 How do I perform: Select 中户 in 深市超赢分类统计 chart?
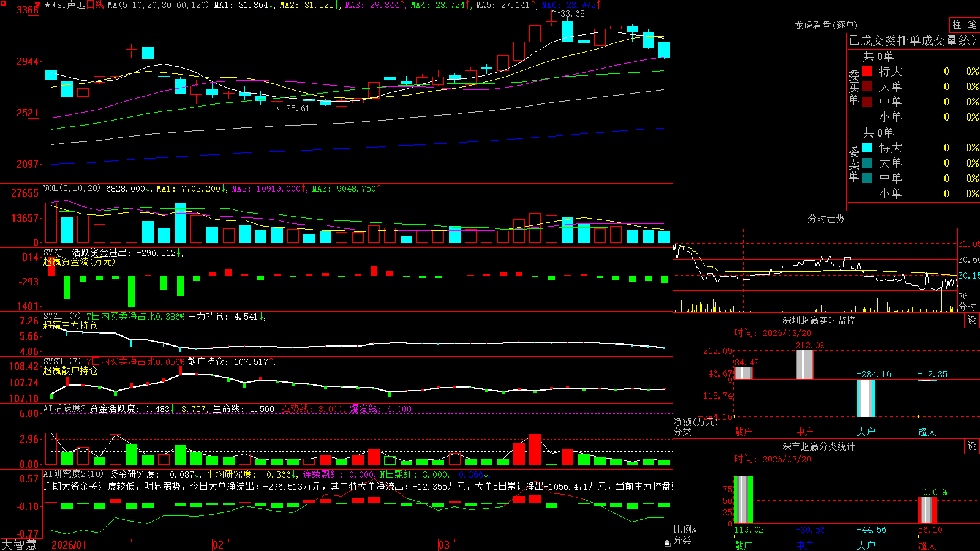[805, 545]
